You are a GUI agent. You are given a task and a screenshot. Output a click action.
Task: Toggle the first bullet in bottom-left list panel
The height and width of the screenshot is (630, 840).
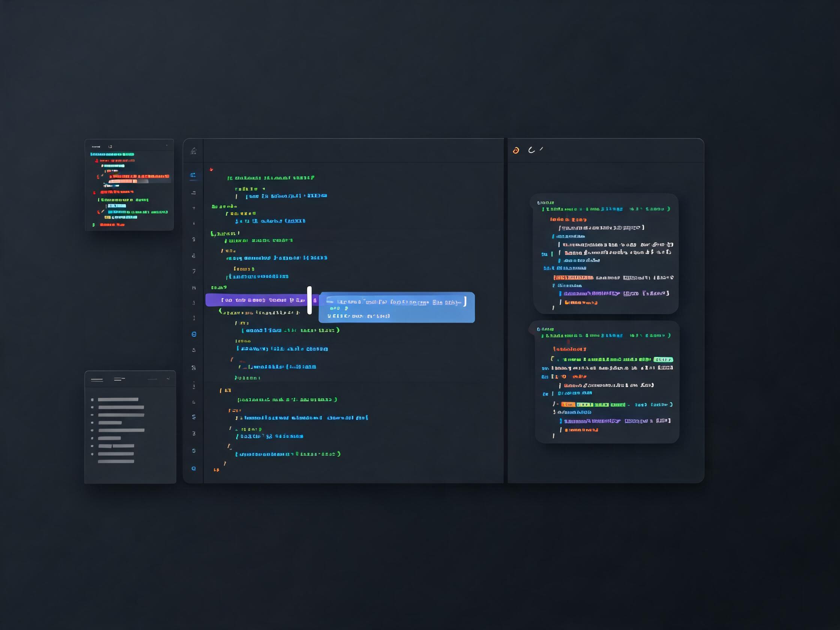click(92, 399)
